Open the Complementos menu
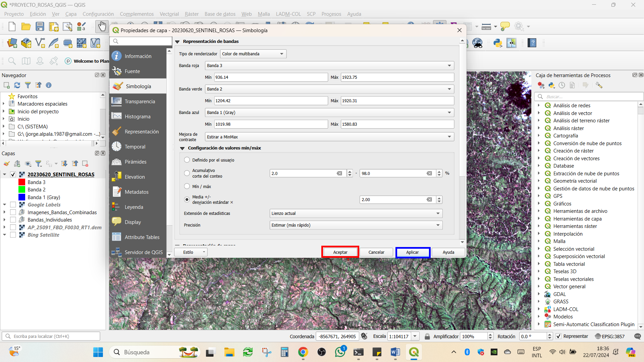 [x=137, y=14]
